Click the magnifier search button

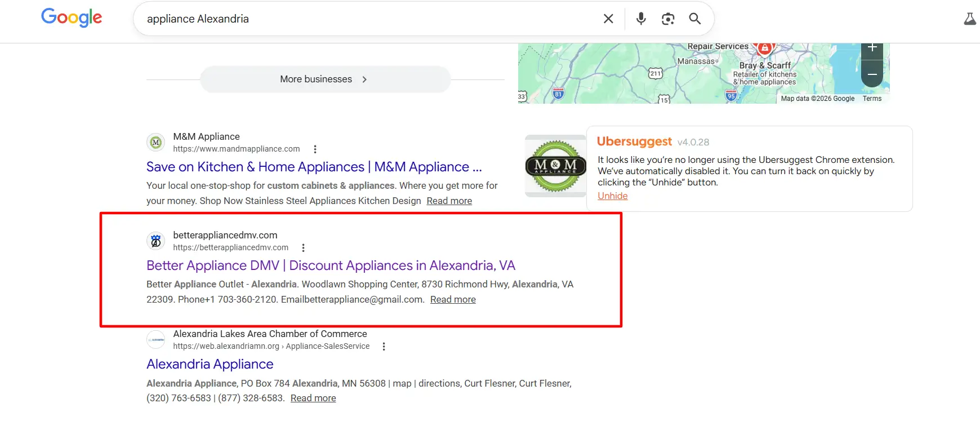pos(695,19)
